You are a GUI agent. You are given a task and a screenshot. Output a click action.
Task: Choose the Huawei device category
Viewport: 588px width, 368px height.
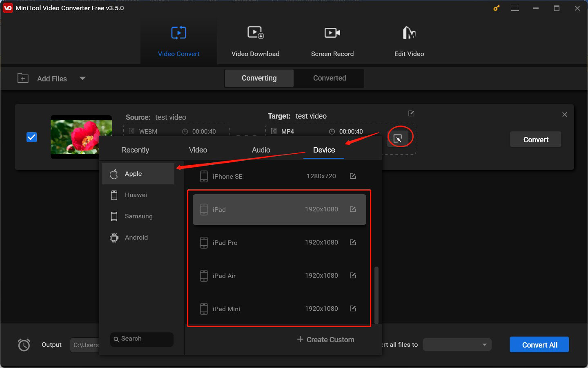(x=138, y=195)
